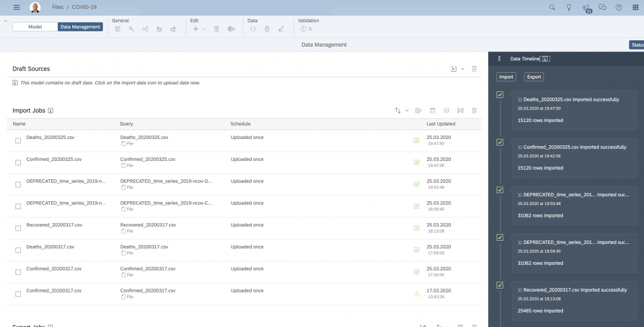Click the Share icon in General group
644x327 pixels.
coord(145,29)
